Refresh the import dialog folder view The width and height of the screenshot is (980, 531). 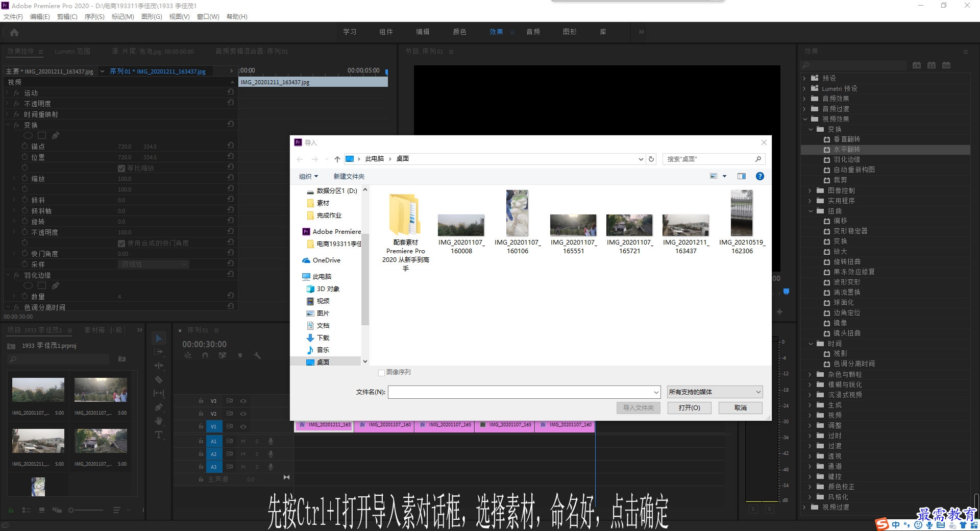click(651, 159)
